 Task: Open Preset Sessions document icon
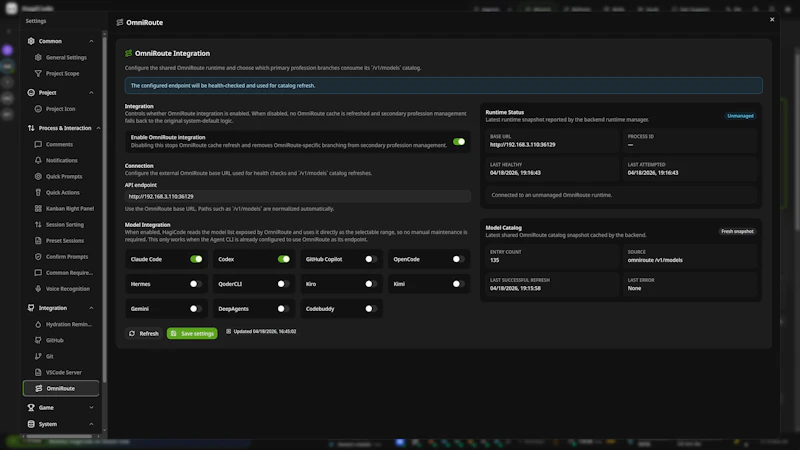tap(38, 240)
